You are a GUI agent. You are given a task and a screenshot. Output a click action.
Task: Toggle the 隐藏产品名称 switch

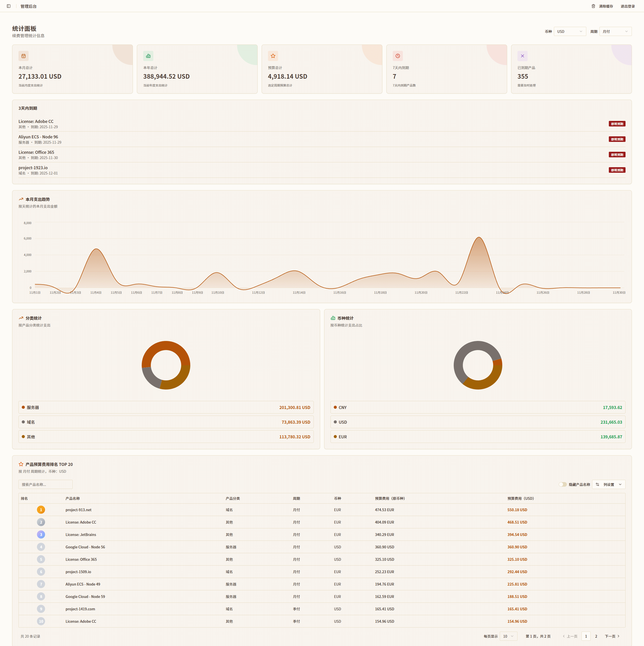(562, 485)
